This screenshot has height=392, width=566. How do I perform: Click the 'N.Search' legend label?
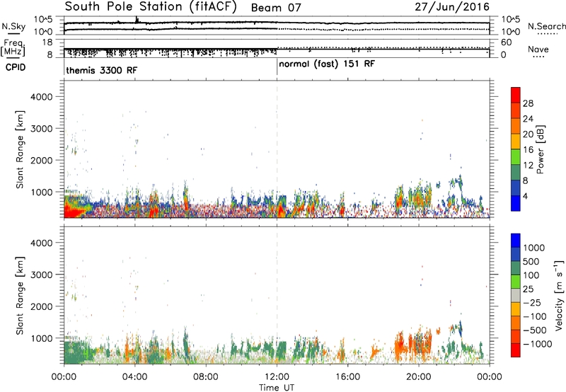click(x=547, y=26)
